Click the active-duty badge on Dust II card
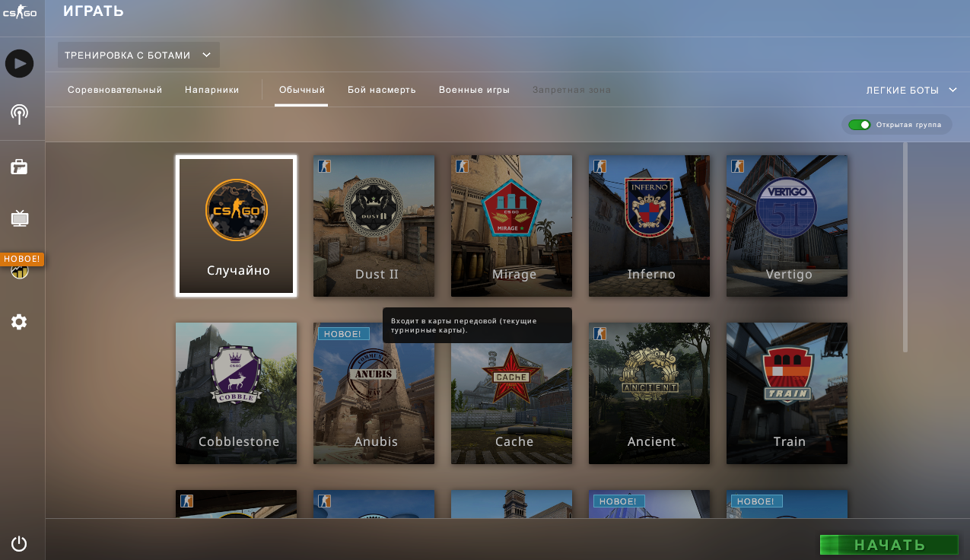Screen dimensions: 970x560 click(324, 166)
